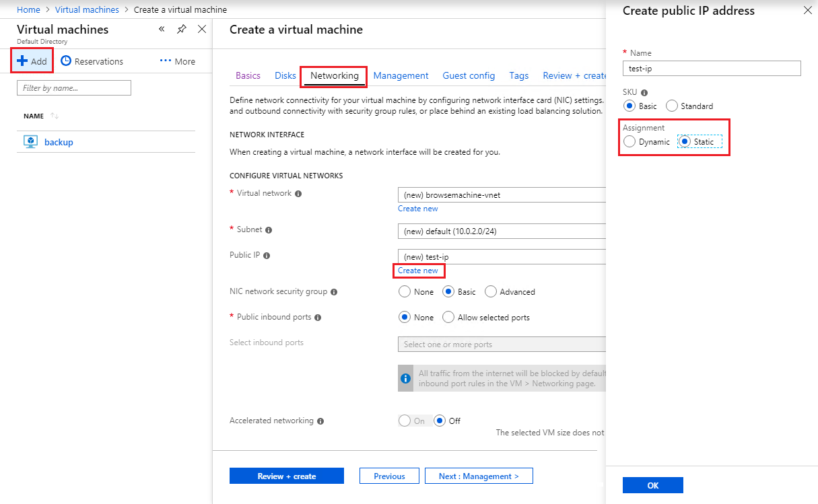Pin the Virtual machines blade
This screenshot has width=818, height=504.
pos(182,29)
